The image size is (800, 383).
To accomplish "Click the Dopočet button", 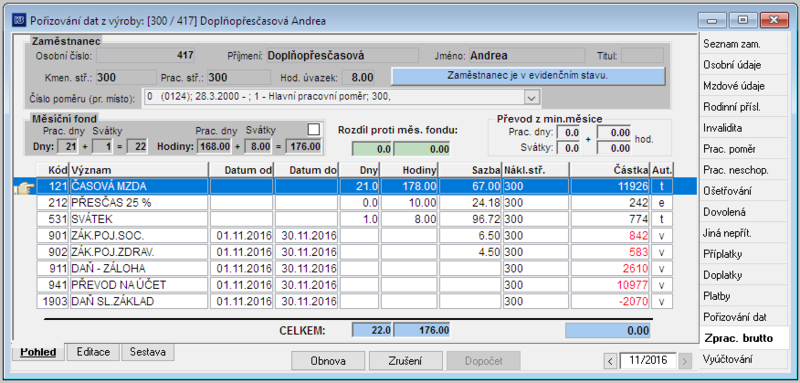I will pyautogui.click(x=483, y=361).
